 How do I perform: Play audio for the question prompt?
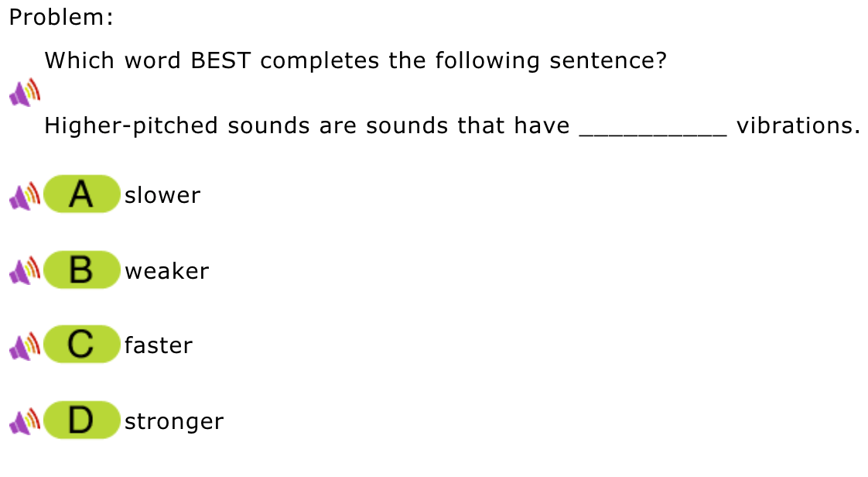click(x=25, y=92)
